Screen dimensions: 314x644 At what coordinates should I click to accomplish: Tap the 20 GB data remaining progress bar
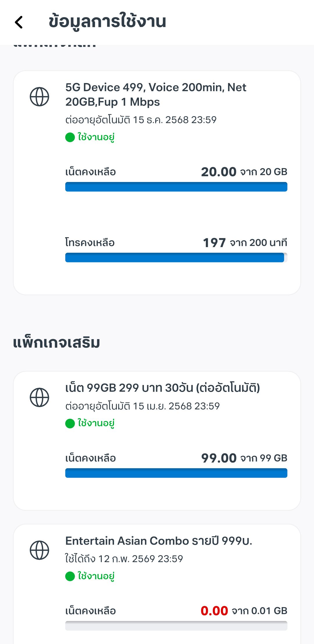(176, 187)
